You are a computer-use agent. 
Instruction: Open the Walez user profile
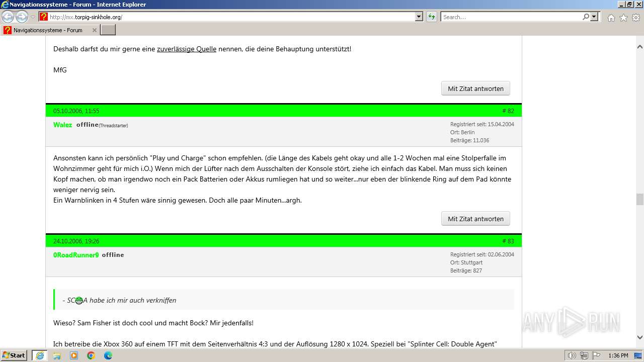63,125
